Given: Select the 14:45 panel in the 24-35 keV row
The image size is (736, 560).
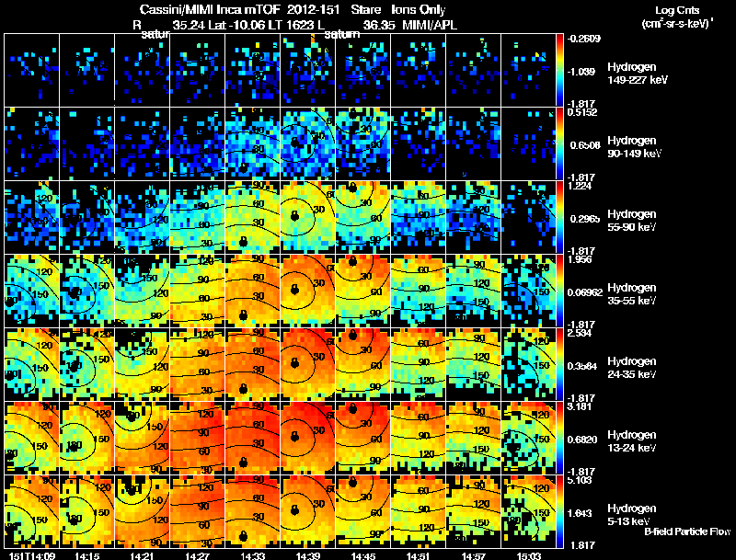Looking at the screenshot, I should coord(362,365).
